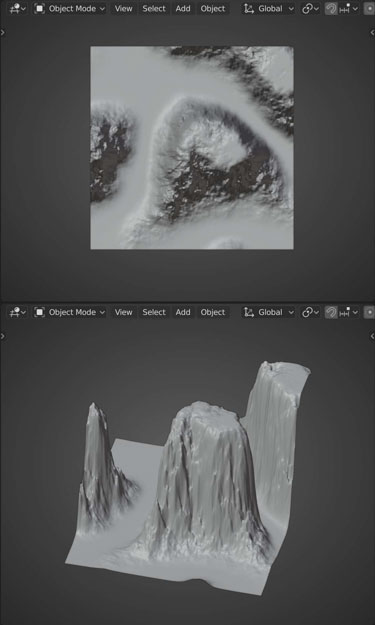Open View menu in top-down terrain viewport
This screenshot has height=625, width=375.
click(124, 8)
